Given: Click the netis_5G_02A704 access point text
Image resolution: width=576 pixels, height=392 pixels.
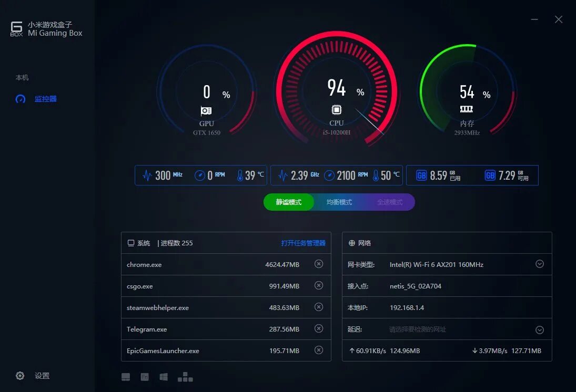Looking at the screenshot, I should coord(416,286).
